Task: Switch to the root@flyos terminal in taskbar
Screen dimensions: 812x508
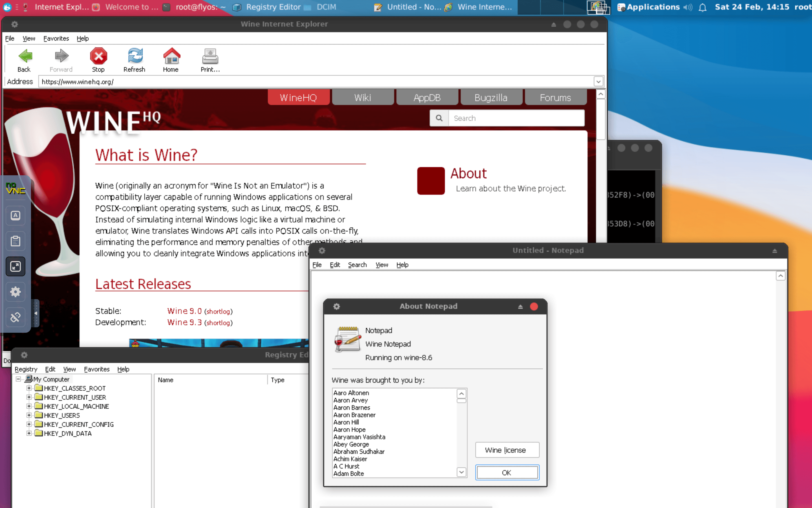Action: click(195, 7)
